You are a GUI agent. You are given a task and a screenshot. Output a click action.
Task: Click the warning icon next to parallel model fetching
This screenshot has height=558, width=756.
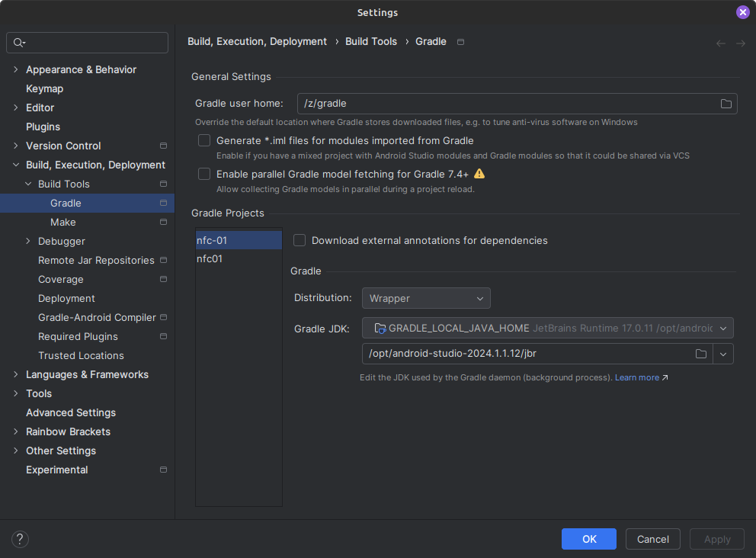[479, 174]
